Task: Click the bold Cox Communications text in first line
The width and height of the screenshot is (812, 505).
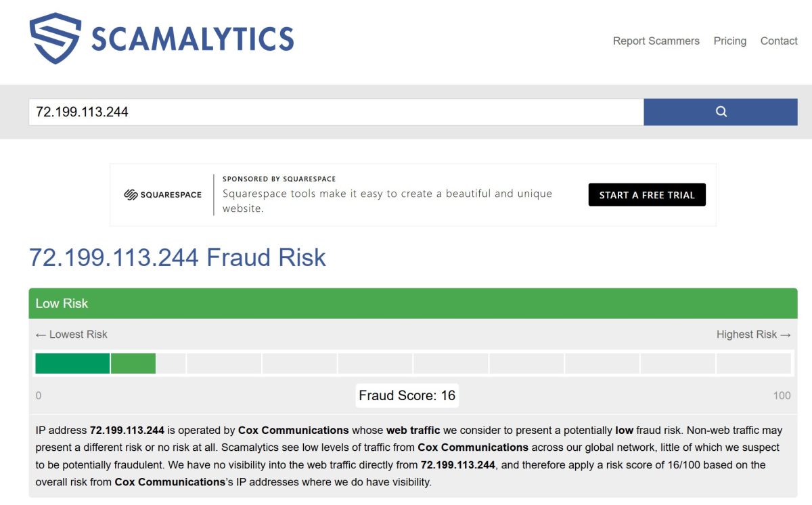Action: (293, 430)
